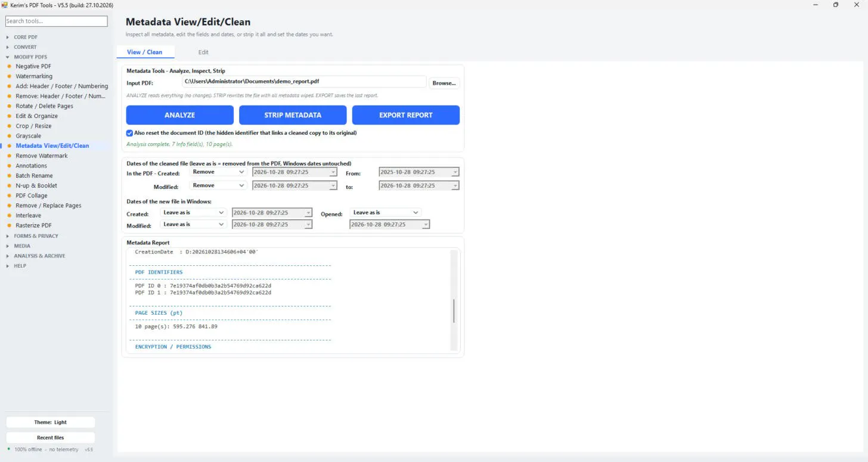Expand the ANALYSIS & ARCHIVE category
This screenshot has height=462, width=868.
(x=39, y=256)
